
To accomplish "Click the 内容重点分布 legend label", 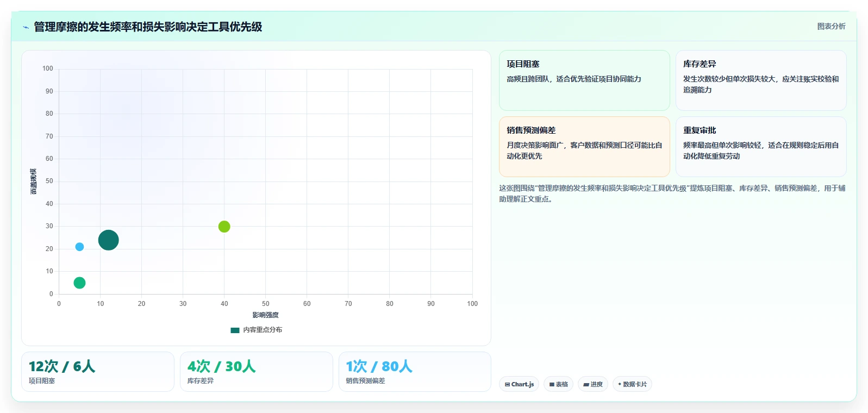I will 263,330.
